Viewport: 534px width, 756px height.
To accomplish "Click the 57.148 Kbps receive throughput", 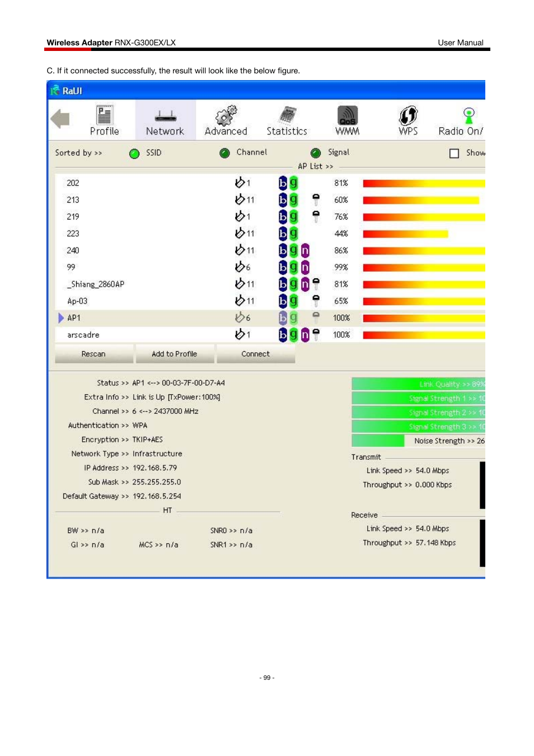I will 436,543.
